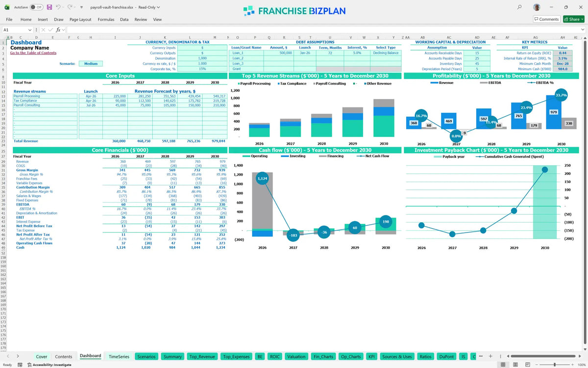
Task: Select Loan_1 amount cell 500,000
Action: [278, 53]
